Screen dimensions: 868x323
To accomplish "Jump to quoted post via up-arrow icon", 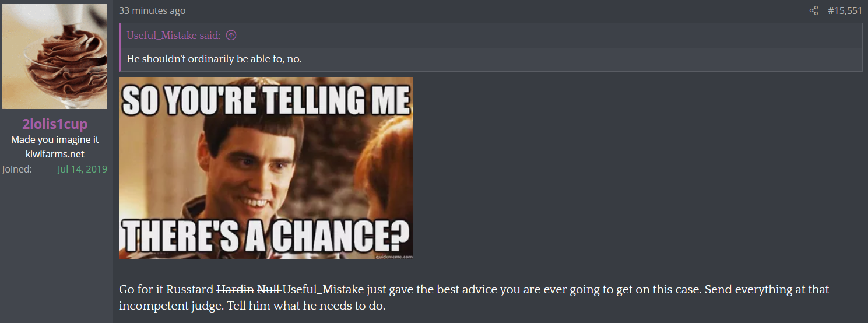I will (x=231, y=36).
